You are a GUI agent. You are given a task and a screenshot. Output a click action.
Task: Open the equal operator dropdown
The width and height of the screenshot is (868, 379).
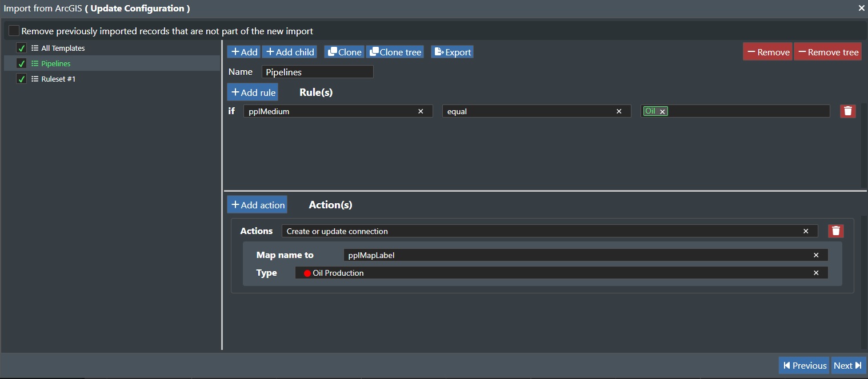point(537,111)
